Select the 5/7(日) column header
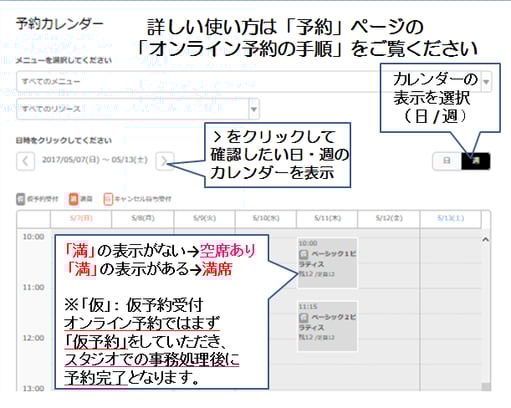The height and width of the screenshot is (408, 511). (81, 218)
